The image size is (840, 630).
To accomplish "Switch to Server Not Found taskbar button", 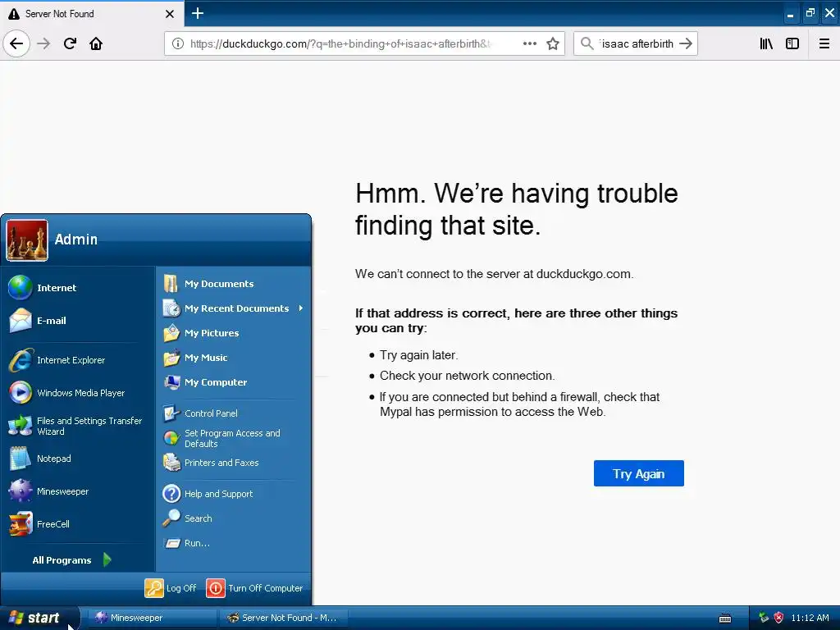I will 284,618.
